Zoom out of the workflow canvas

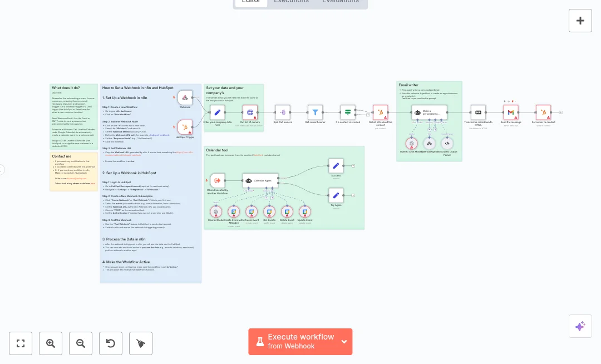click(81, 343)
